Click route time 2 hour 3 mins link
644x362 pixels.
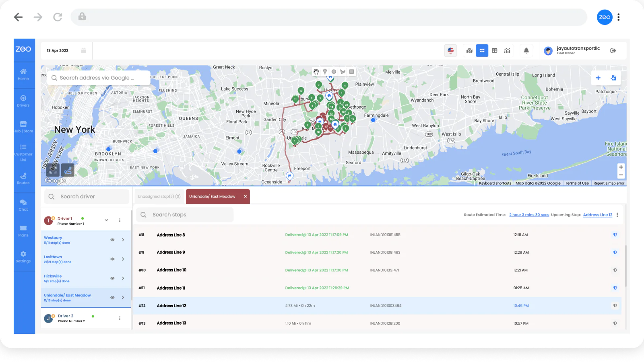point(529,215)
